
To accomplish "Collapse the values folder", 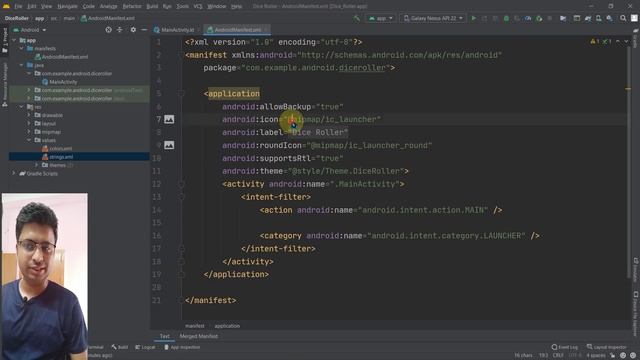I will pyautogui.click(x=29, y=140).
